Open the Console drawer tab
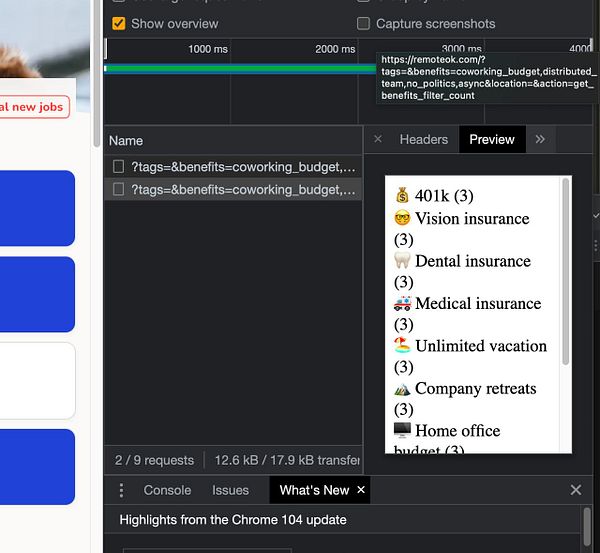Viewport: 600px width, 553px height. (167, 490)
